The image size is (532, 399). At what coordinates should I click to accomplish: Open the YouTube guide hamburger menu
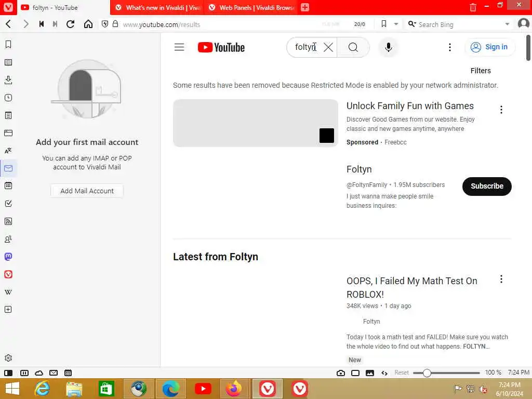(x=179, y=47)
